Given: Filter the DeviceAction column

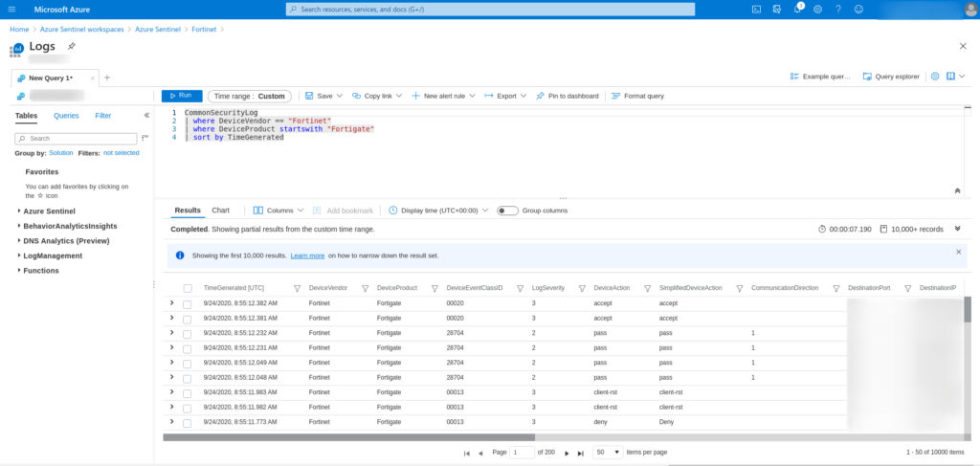Looking at the screenshot, I should point(648,289).
